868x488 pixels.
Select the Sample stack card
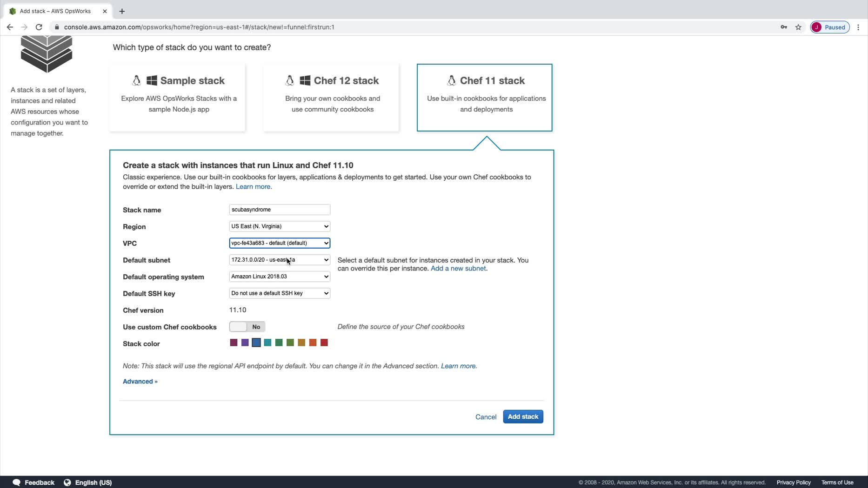tap(177, 98)
